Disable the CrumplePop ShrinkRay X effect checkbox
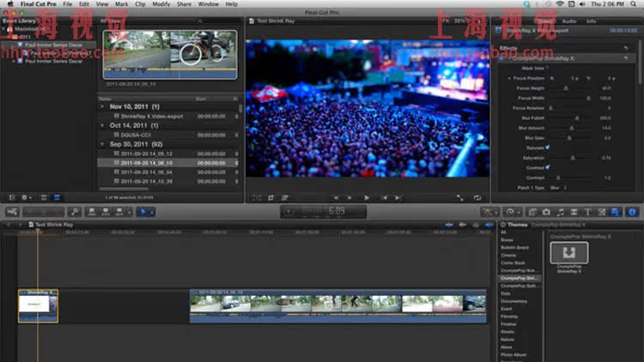Screen dimensions: 644x362 501,58
